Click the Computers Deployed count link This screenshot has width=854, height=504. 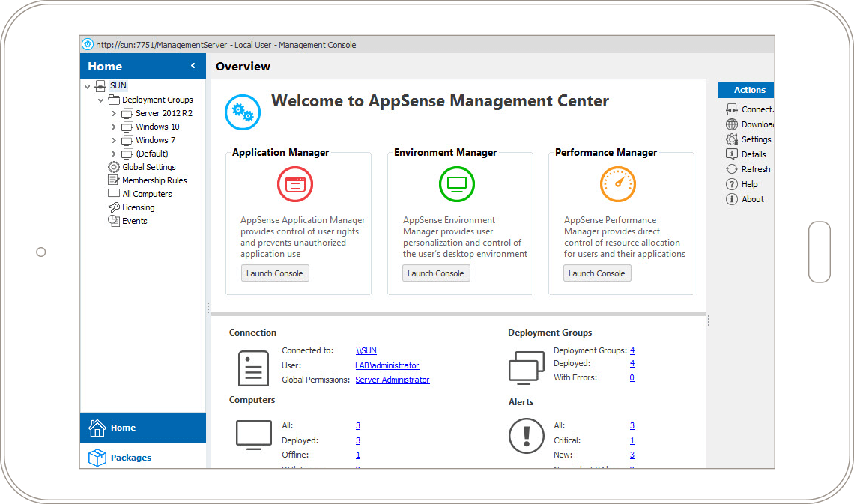pos(358,440)
